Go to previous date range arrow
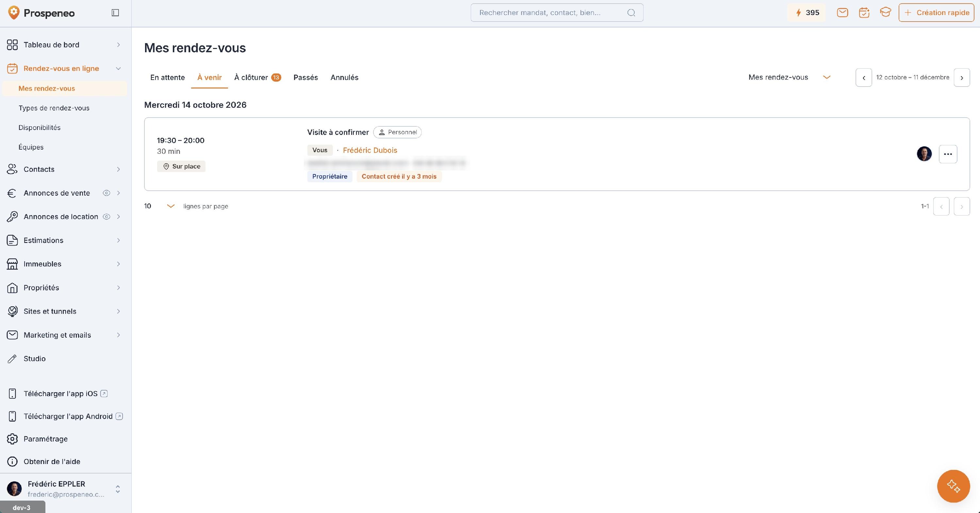Screen dimensions: 980x513 (864, 78)
